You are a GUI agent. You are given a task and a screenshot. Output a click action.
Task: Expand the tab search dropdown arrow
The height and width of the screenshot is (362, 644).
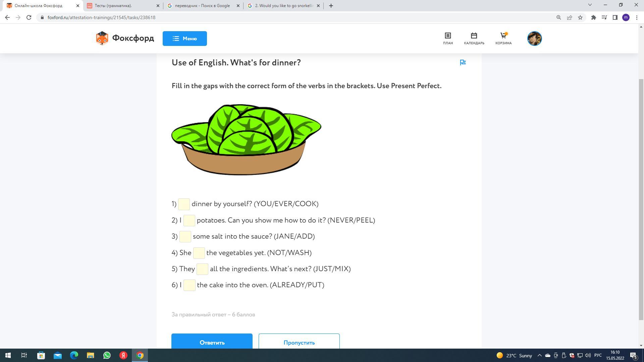point(590,5)
